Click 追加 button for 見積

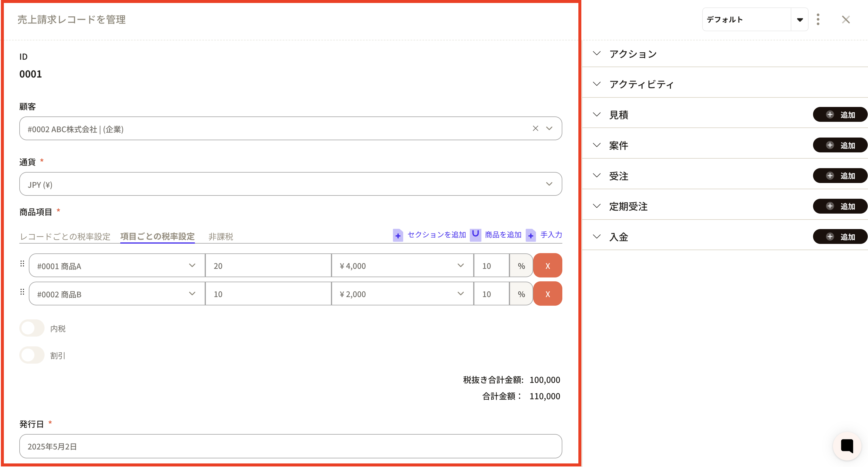tap(840, 115)
